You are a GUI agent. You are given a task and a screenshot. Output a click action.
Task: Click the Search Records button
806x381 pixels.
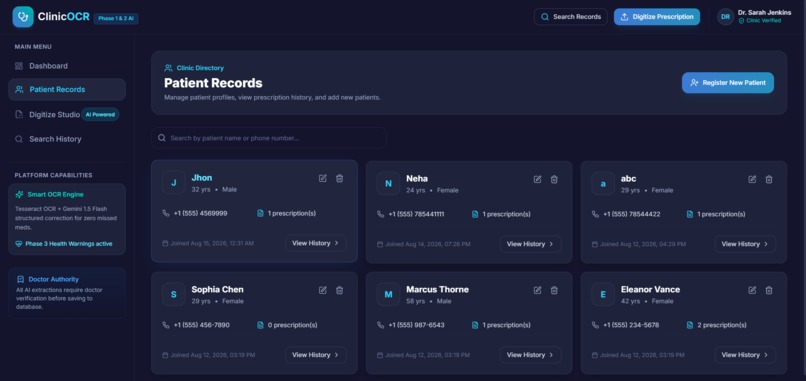click(x=571, y=16)
